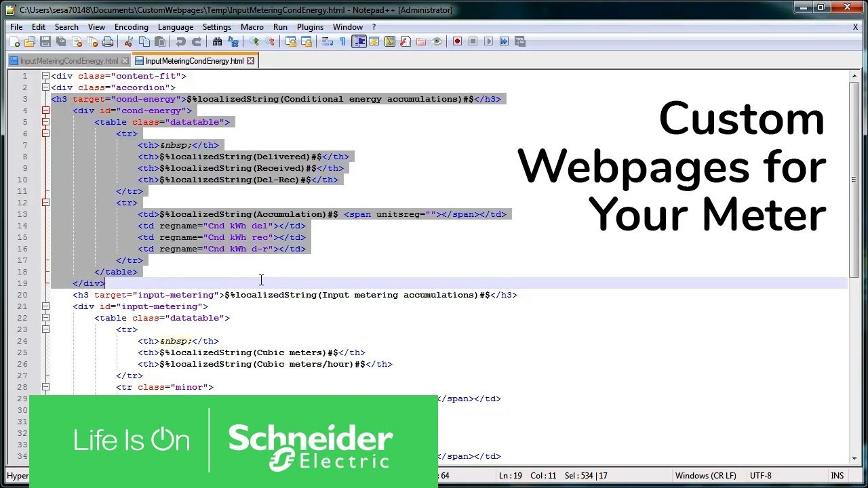Collapse the input-metering div fold on line 21
The height and width of the screenshot is (488, 868).
45,306
